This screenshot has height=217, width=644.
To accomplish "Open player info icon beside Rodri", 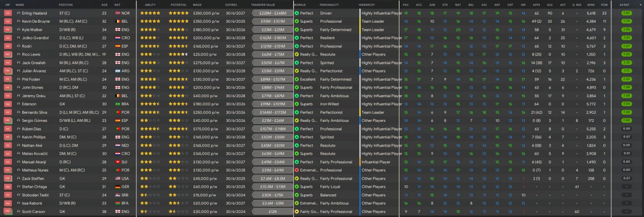I will tap(19, 46).
